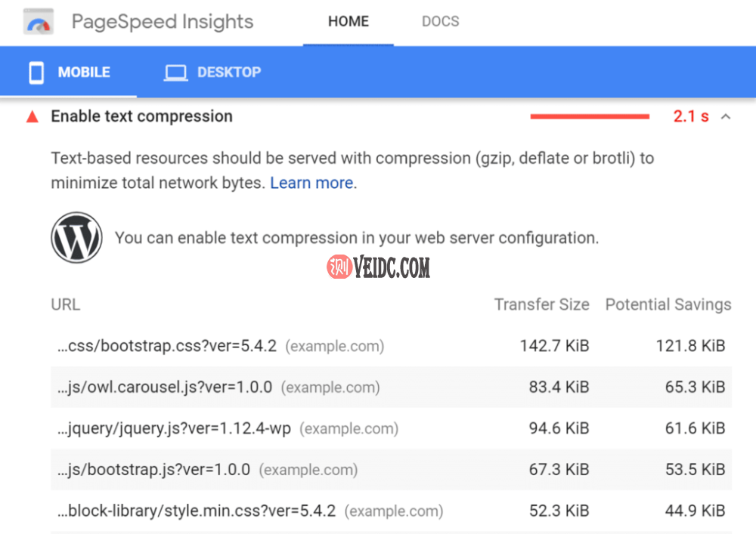Collapse the Enable text compression section

click(x=726, y=116)
